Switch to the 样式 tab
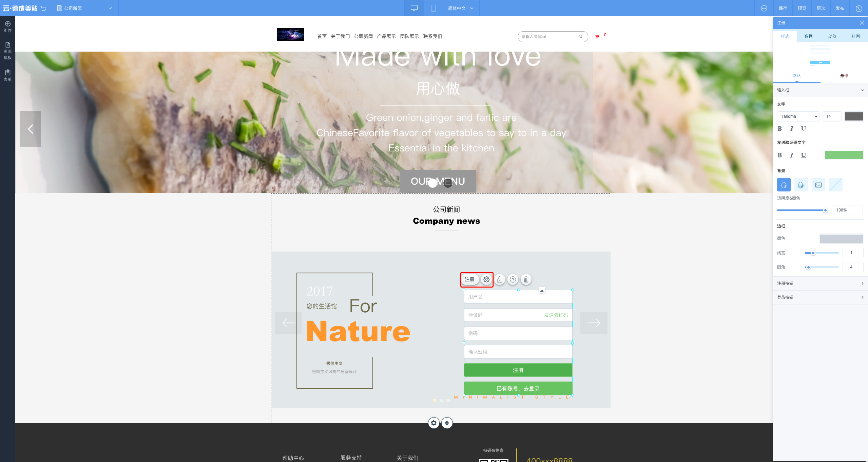The width and height of the screenshot is (868, 462). click(x=785, y=36)
